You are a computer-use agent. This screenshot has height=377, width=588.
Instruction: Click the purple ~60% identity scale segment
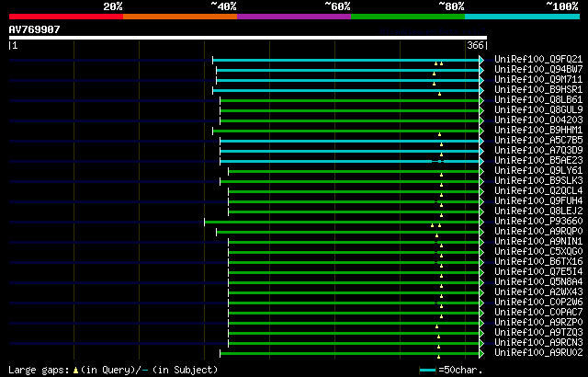pyautogui.click(x=294, y=17)
